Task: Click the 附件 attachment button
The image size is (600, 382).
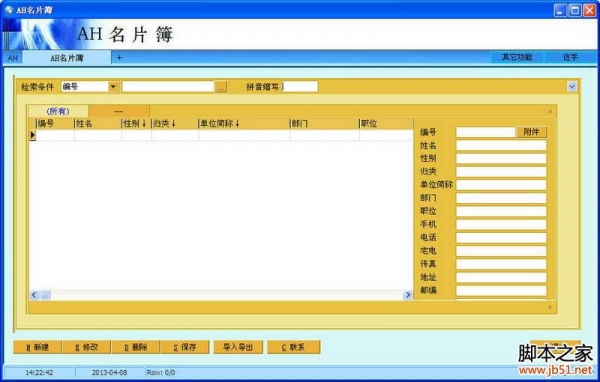Action: [x=531, y=132]
